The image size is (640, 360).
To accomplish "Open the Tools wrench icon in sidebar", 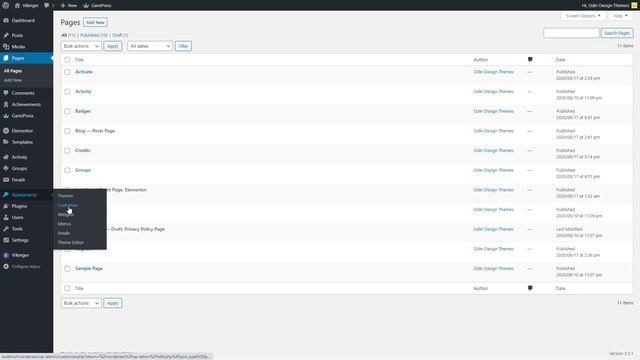I will click(6, 229).
